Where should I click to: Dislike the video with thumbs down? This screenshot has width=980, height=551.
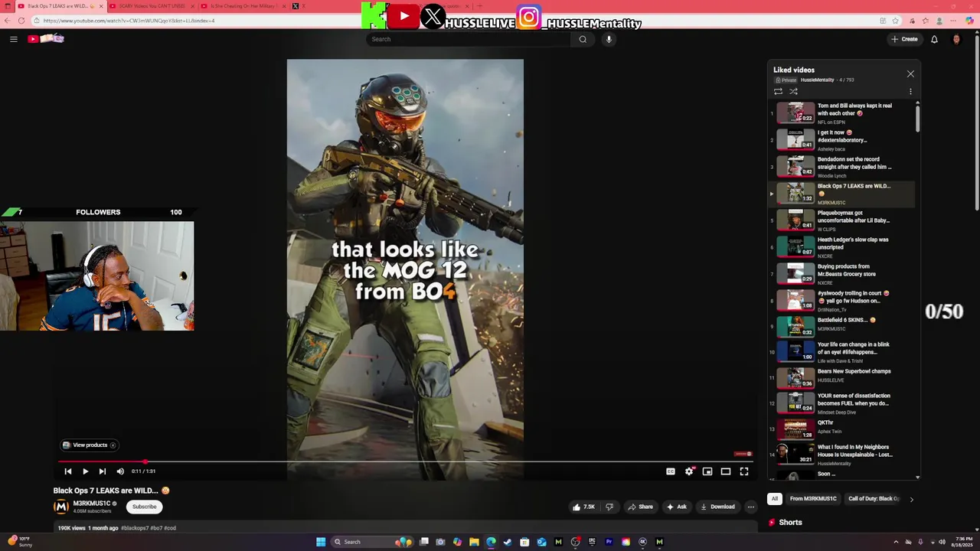(609, 507)
